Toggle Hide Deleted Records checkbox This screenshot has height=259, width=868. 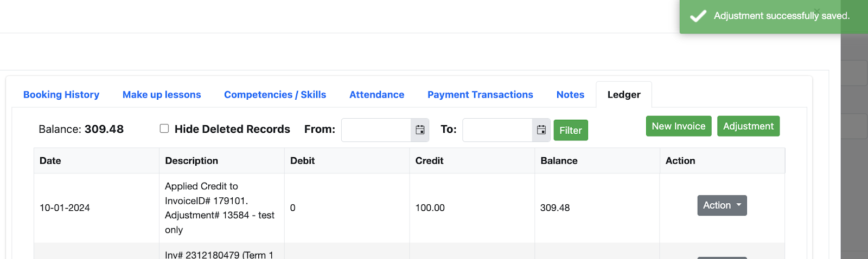coord(164,128)
